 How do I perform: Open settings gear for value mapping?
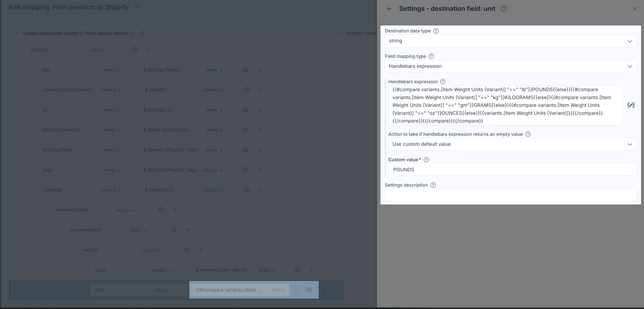(298, 270)
